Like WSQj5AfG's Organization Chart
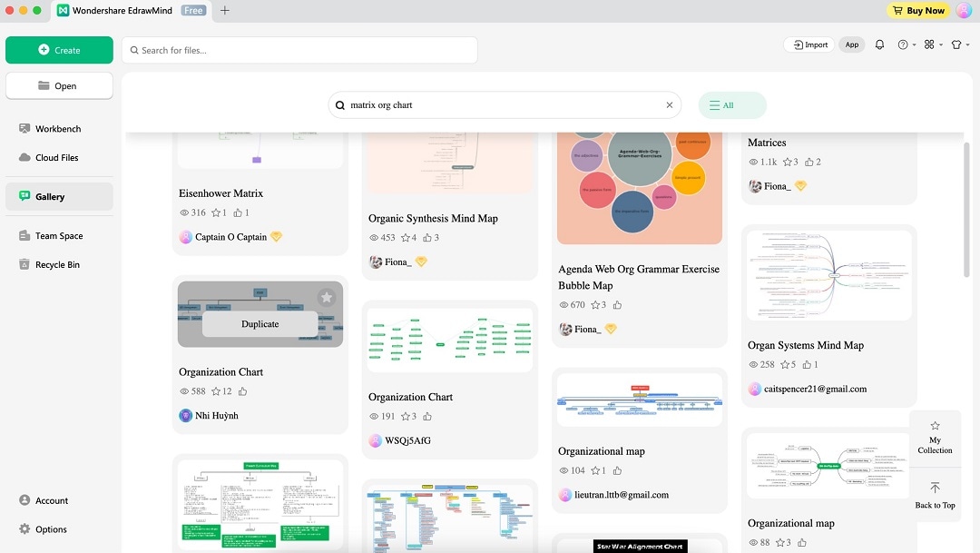 point(427,417)
